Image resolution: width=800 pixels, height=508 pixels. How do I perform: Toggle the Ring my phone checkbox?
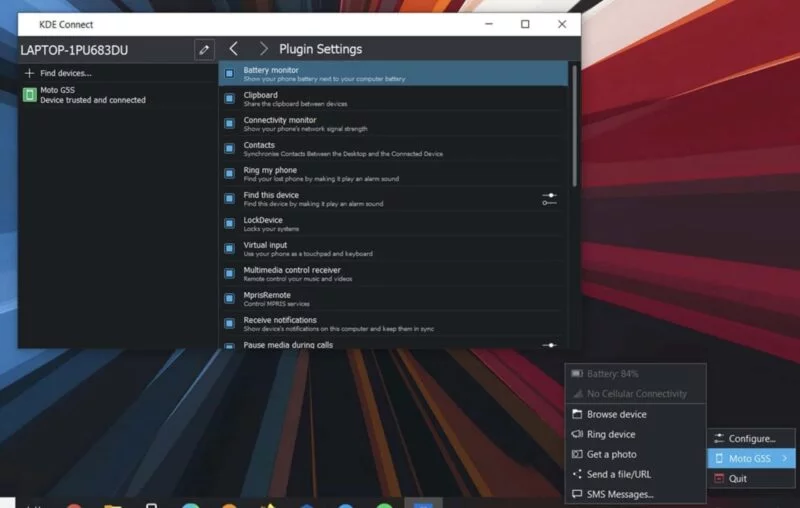(230, 173)
